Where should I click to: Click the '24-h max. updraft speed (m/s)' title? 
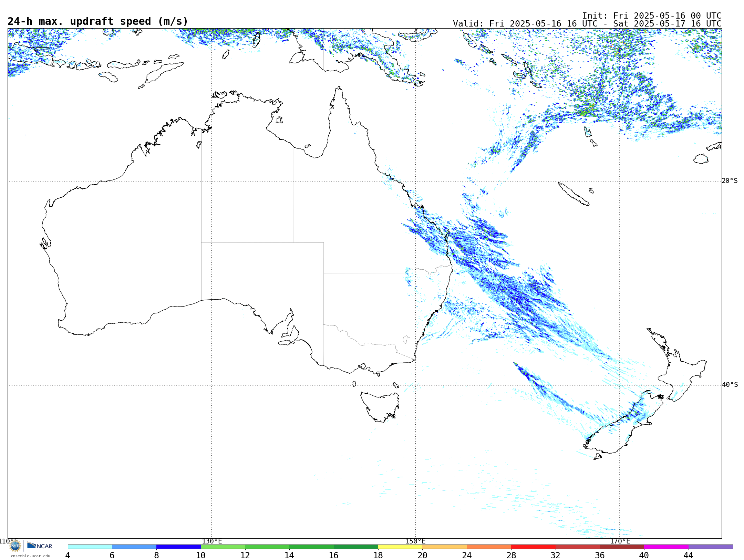[x=98, y=21]
